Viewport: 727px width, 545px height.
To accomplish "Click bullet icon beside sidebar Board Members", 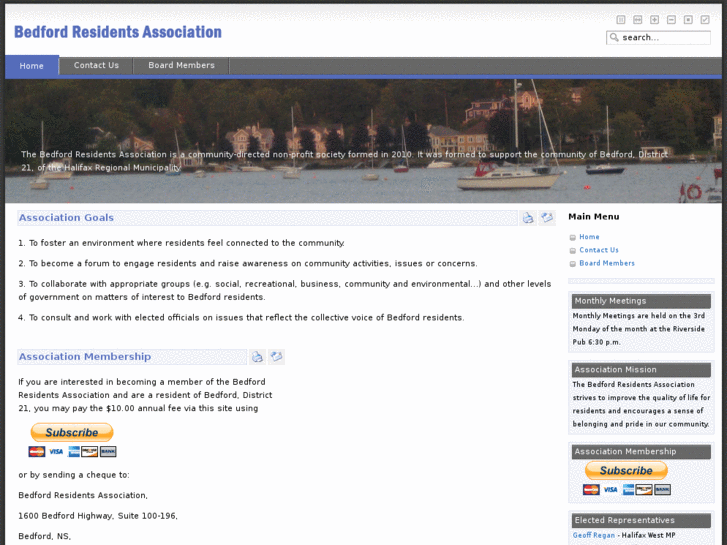I will (x=573, y=264).
